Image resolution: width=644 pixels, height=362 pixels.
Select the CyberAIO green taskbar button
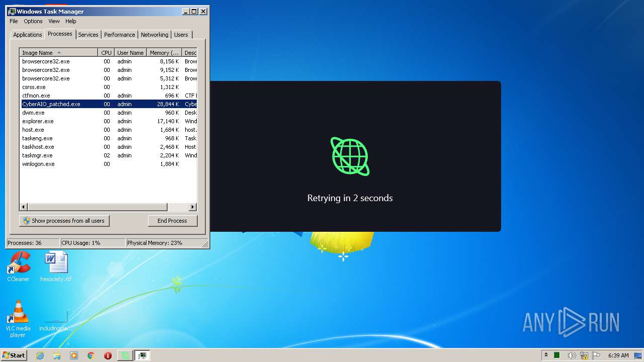[125, 355]
